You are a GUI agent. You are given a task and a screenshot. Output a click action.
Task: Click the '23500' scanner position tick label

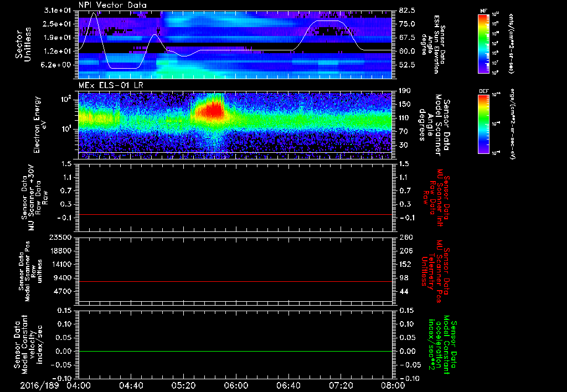(61, 237)
